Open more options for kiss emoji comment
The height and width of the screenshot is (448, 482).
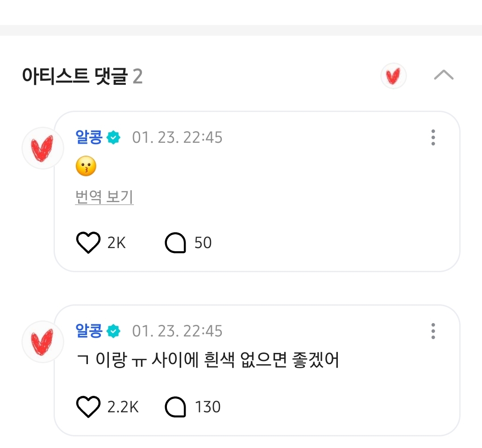[433, 137]
